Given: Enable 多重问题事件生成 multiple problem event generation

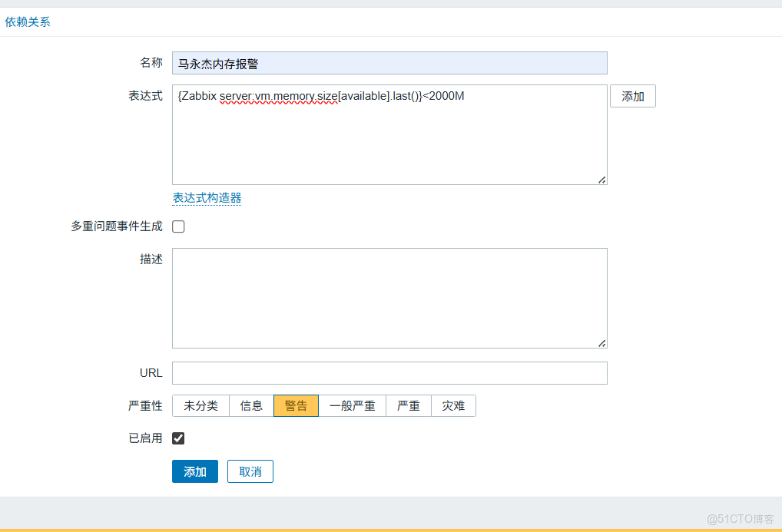Looking at the screenshot, I should pos(177,226).
